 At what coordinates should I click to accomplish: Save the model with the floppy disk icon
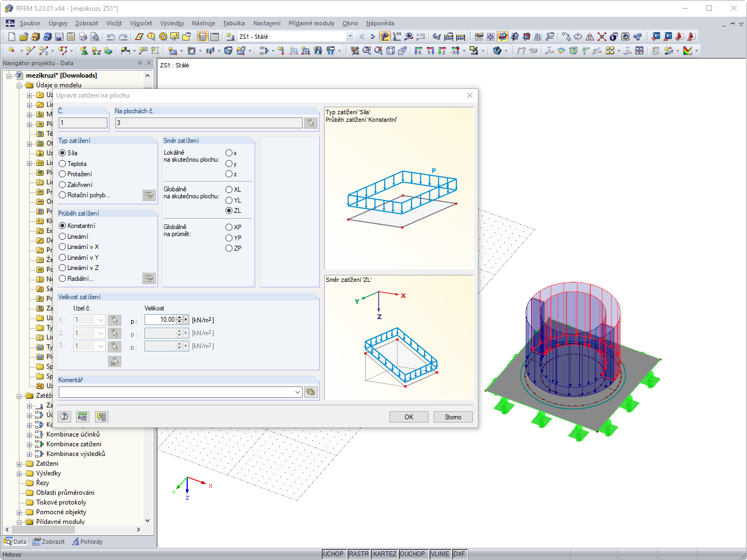59,37
